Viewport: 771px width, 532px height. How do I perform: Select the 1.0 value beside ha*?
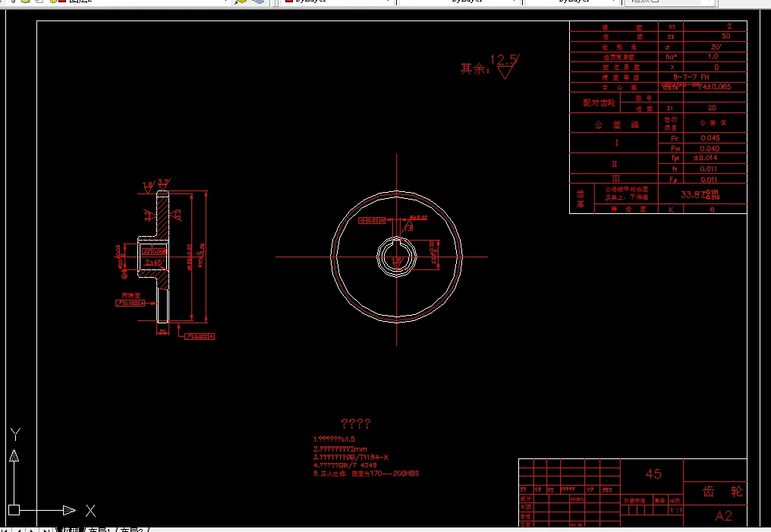[x=713, y=57]
